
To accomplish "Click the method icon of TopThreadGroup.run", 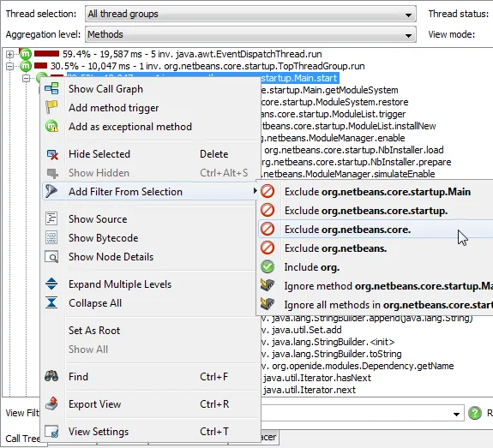I will (26, 66).
